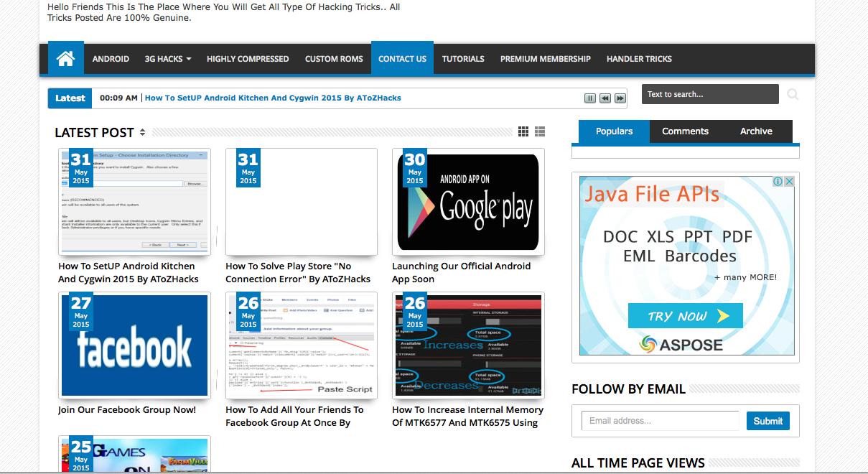Pause the latest news ticker
The width and height of the screenshot is (868, 474).
coord(590,98)
